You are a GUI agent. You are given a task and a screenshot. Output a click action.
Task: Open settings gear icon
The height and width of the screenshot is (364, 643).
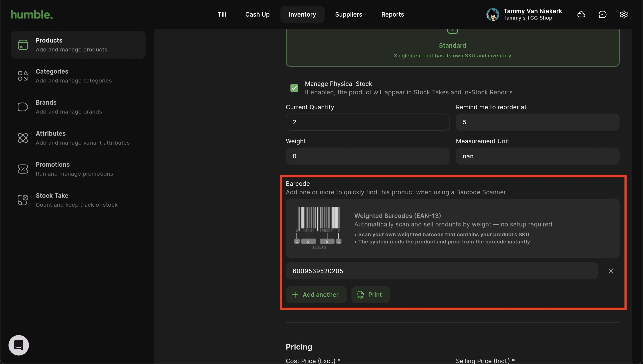click(x=623, y=14)
